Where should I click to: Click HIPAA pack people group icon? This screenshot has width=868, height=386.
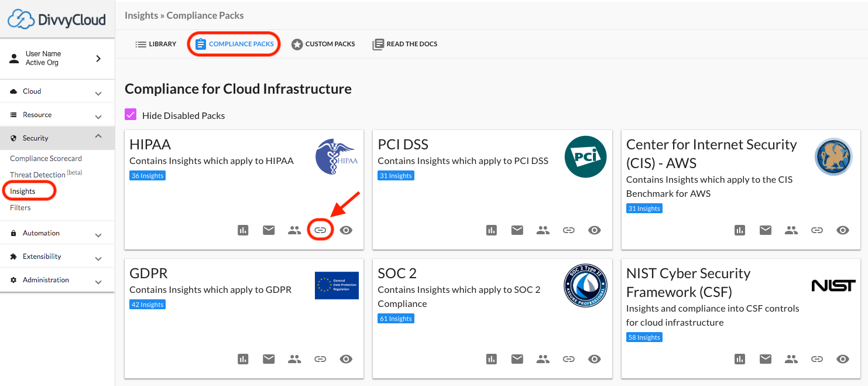[x=294, y=230]
